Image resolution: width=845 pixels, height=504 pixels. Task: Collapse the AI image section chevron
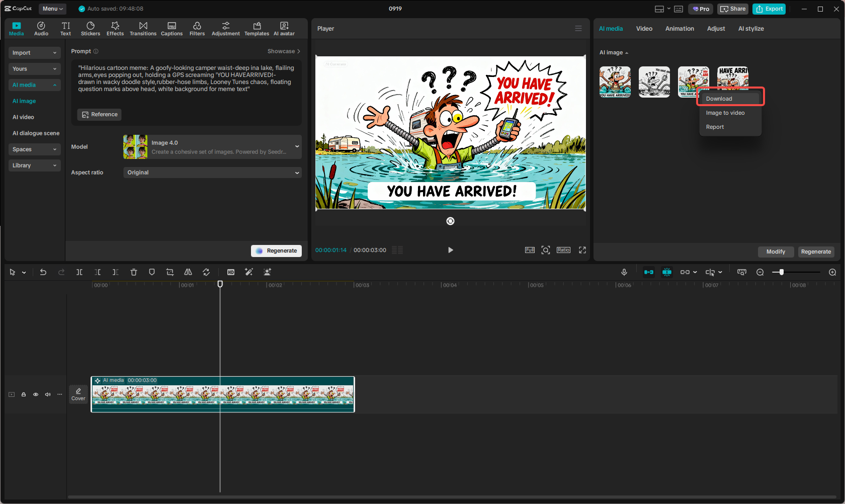(x=627, y=52)
